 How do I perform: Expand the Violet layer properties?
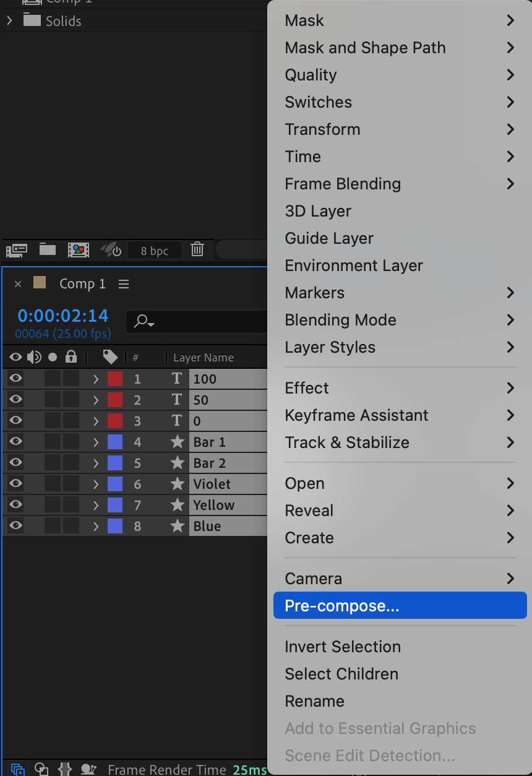pos(96,484)
